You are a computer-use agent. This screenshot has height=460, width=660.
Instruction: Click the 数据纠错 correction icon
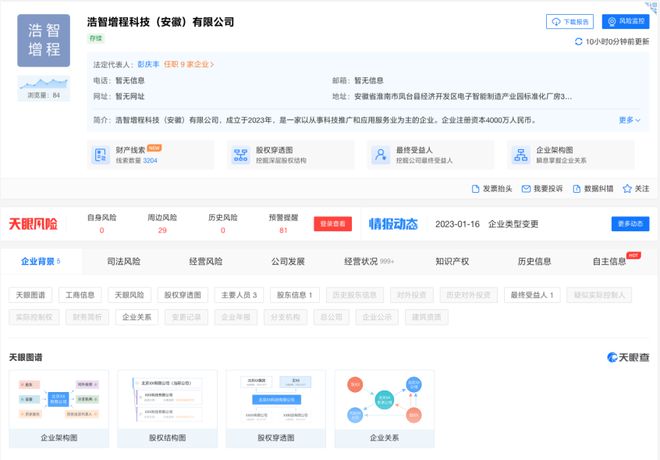[x=577, y=189]
